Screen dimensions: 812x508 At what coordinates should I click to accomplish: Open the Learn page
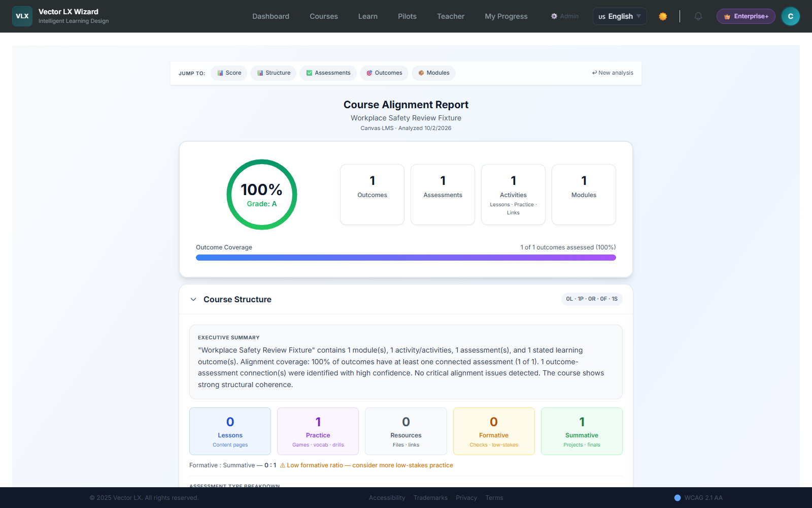coord(368,16)
